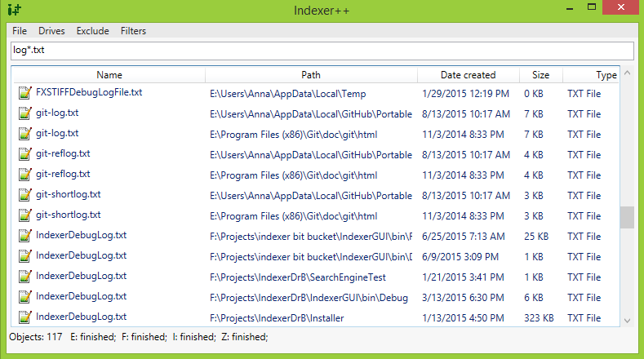Viewport: 644px width, 359px height.
Task: Click the Indexer++ app icon in title bar
Action: [x=15, y=9]
